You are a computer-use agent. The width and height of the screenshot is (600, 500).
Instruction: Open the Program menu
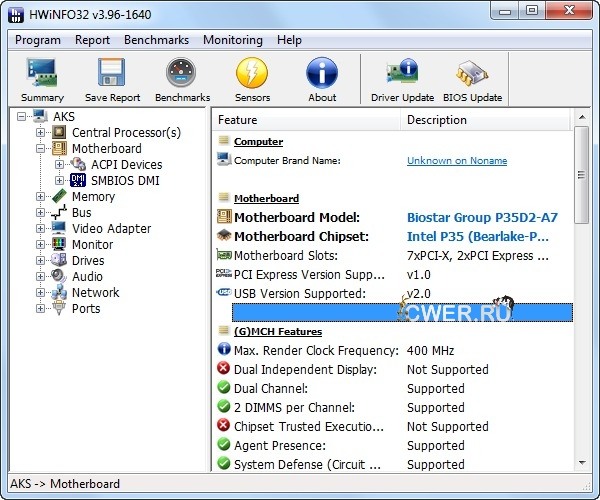tap(38, 40)
